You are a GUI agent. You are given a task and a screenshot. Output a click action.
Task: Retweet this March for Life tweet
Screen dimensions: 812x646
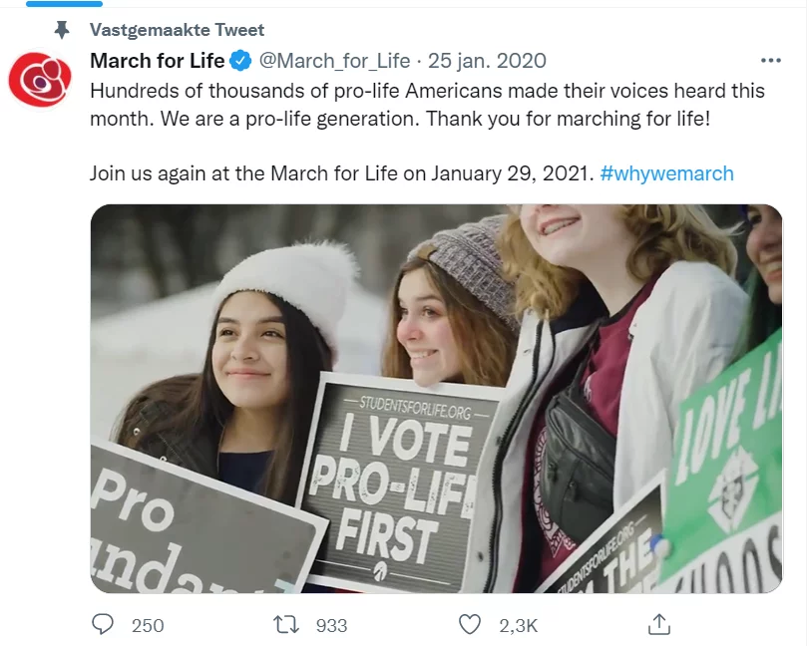pos(285,624)
